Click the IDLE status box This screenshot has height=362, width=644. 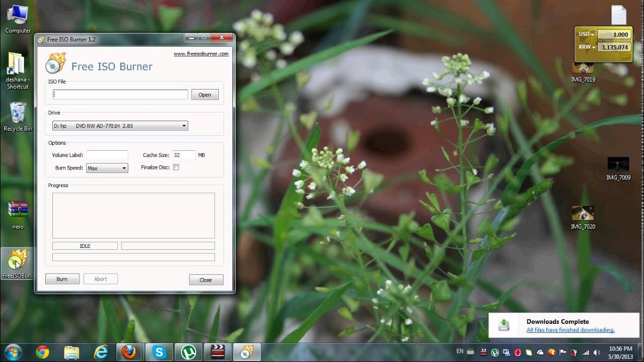pyautogui.click(x=85, y=246)
